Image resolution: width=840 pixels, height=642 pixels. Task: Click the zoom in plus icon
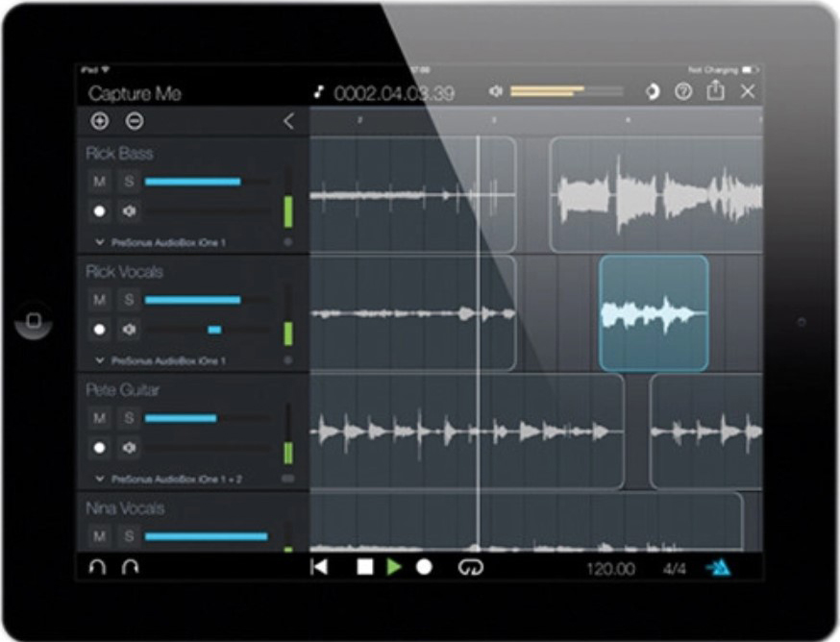[x=99, y=121]
